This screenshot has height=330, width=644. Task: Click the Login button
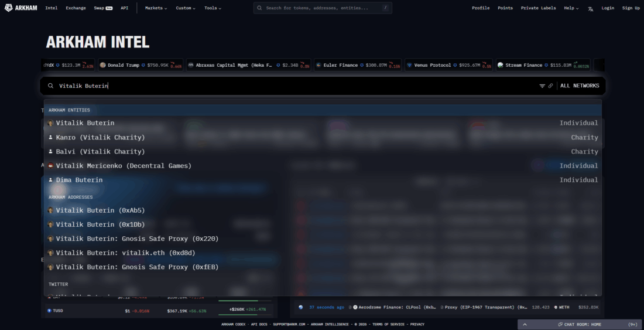(608, 8)
